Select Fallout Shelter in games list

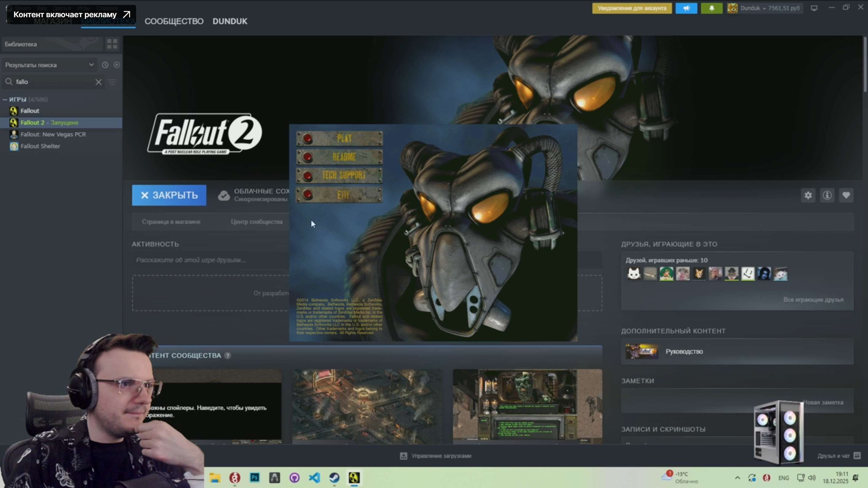(x=40, y=146)
